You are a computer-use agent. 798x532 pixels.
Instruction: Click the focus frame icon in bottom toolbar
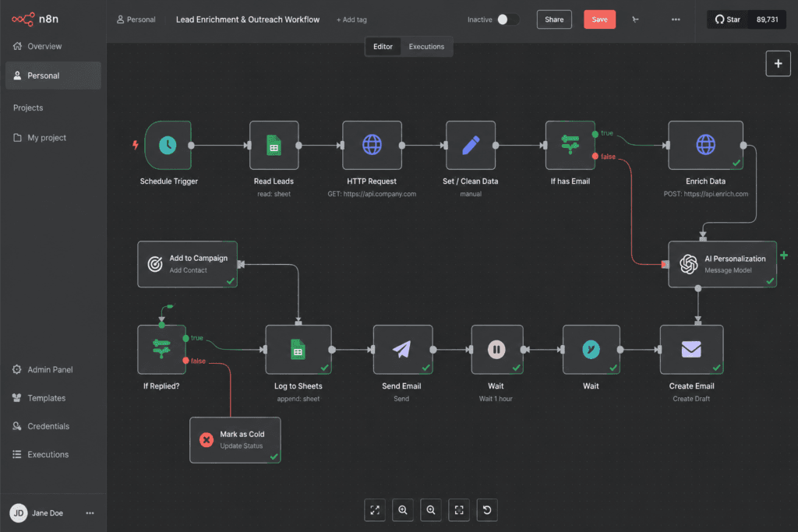click(459, 510)
